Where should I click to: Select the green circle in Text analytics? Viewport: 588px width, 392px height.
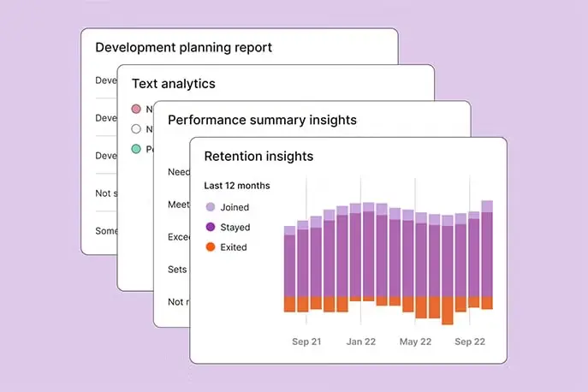[x=136, y=149]
